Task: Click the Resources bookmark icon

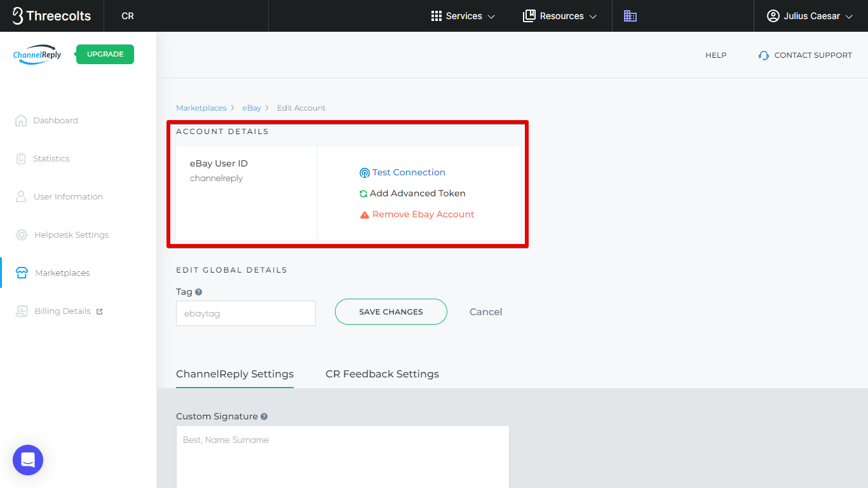Action: point(529,16)
